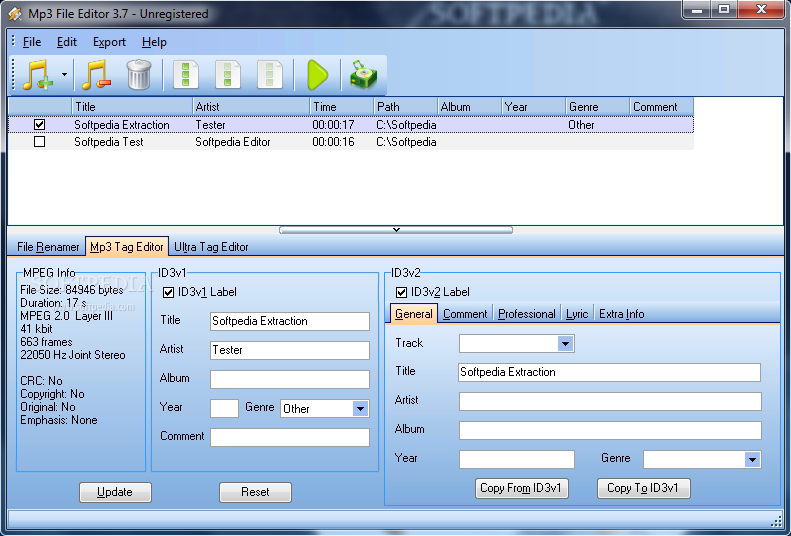Screen dimensions: 791x536
Task: Click the first green list document icon
Action: tap(186, 75)
